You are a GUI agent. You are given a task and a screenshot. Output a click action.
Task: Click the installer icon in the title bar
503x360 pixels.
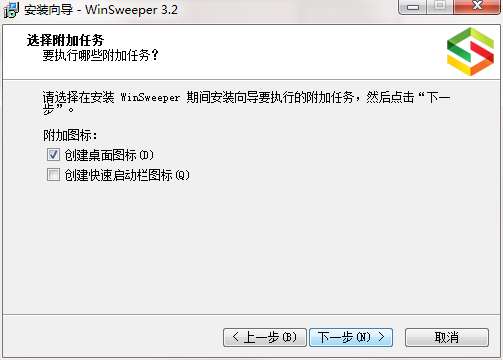(11, 9)
